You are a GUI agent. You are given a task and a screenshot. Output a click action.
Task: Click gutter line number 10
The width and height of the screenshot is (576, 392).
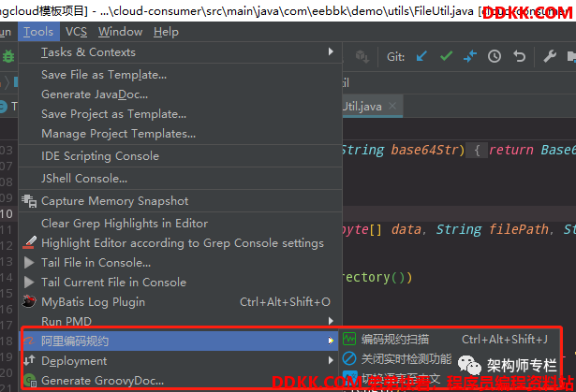7,213
